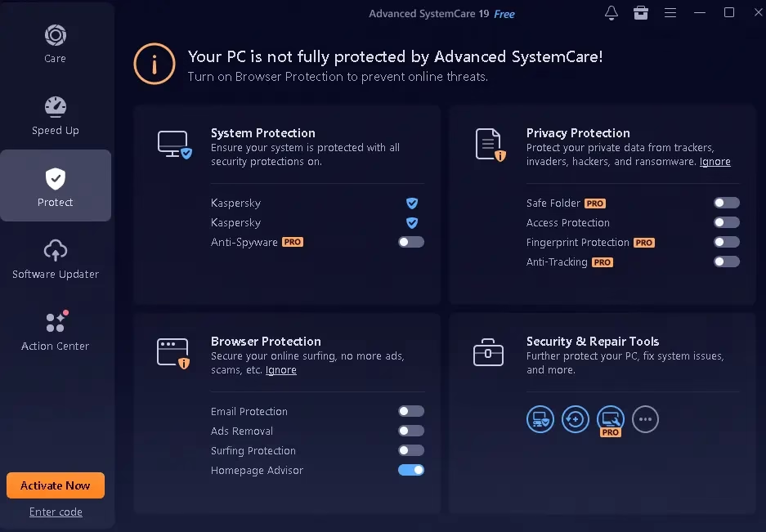Click the second Kaspersky shield checkmark
766x532 pixels.
pyautogui.click(x=412, y=223)
